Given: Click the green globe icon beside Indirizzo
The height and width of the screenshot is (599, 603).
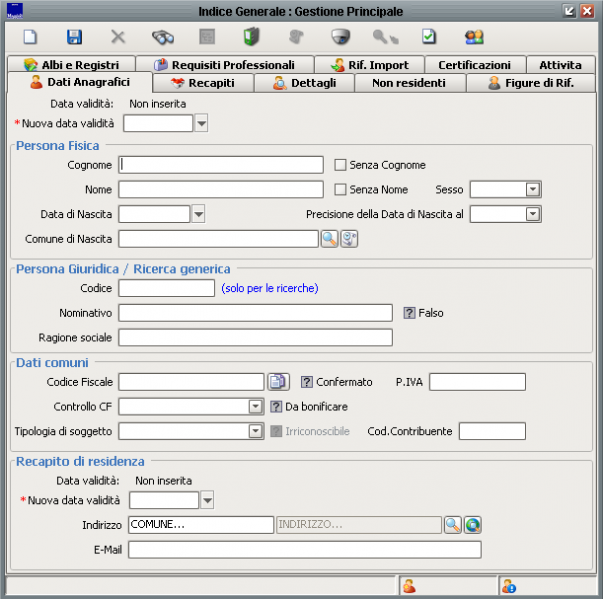Looking at the screenshot, I should coord(472,524).
